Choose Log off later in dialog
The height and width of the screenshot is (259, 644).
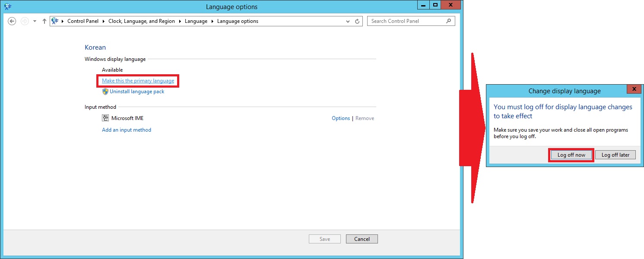[x=615, y=155]
